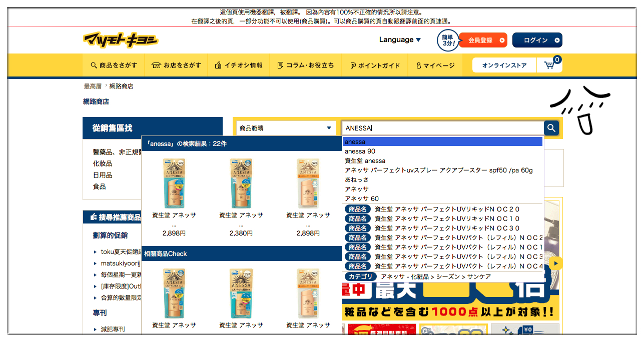Click the magnifying glass search button
This screenshot has width=644, height=342.
click(551, 128)
